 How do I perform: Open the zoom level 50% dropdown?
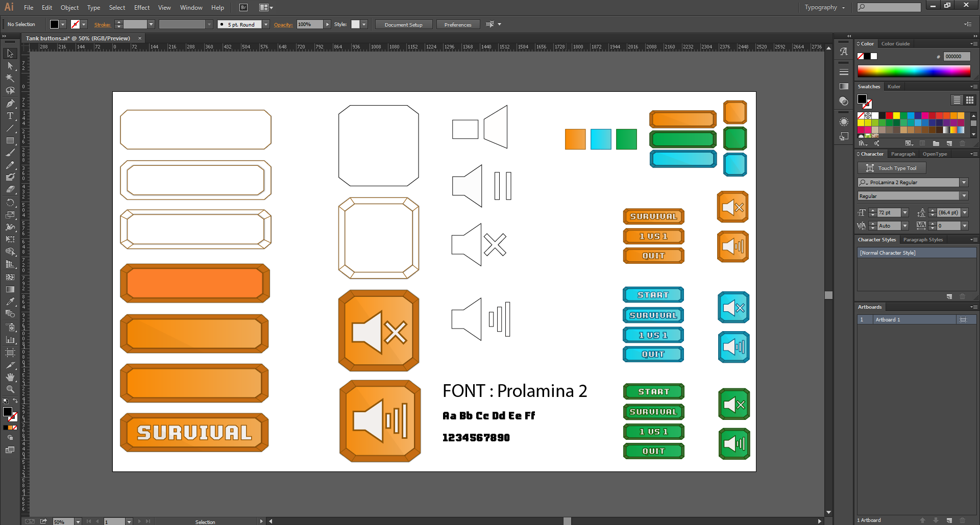point(78,521)
